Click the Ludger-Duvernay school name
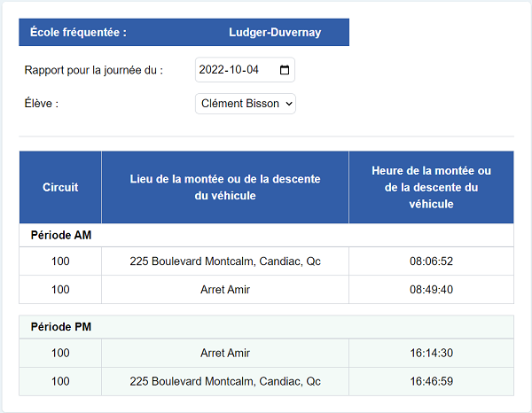This screenshot has width=532, height=413. [x=275, y=33]
